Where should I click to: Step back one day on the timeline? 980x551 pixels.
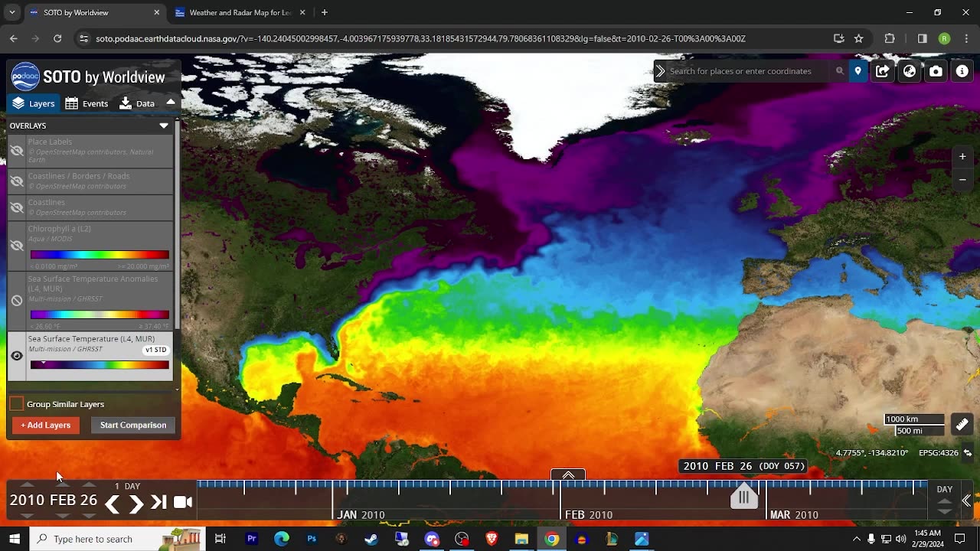(112, 503)
